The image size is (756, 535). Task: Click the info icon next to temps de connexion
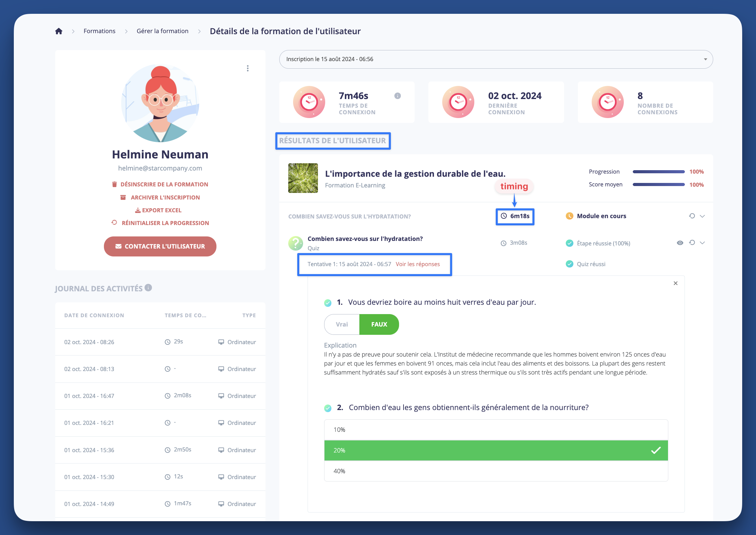click(397, 96)
